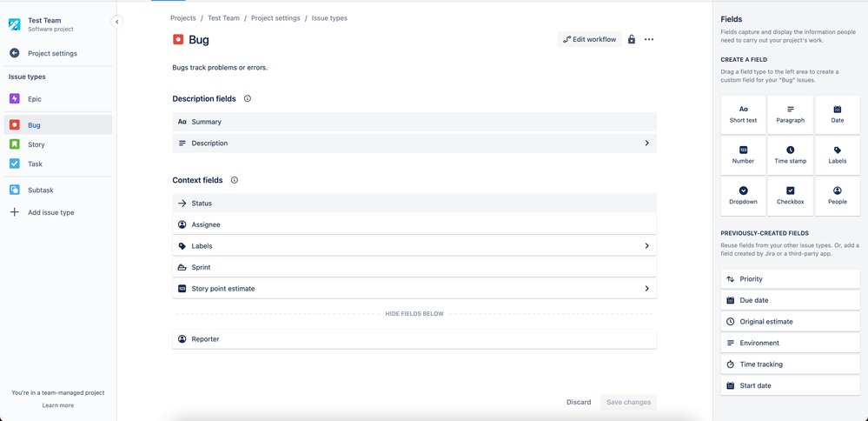Image resolution: width=868 pixels, height=421 pixels.
Task: Click Add issue type
Action: 58,212
